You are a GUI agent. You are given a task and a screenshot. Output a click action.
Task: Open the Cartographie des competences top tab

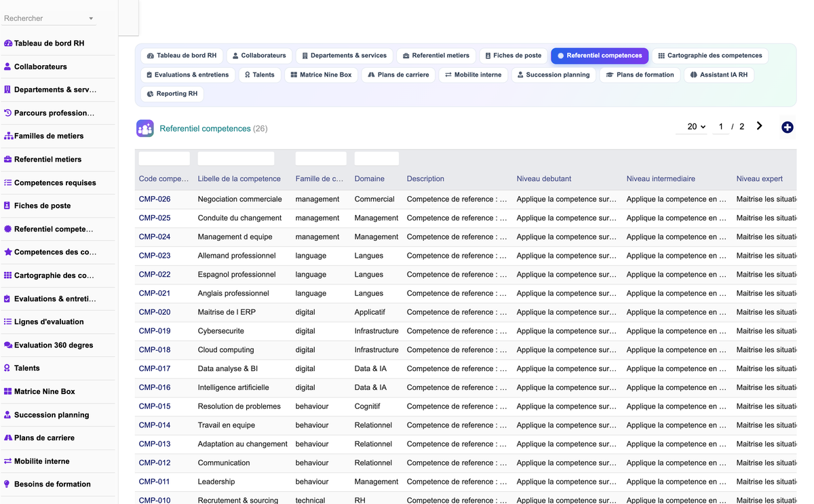[x=710, y=56]
